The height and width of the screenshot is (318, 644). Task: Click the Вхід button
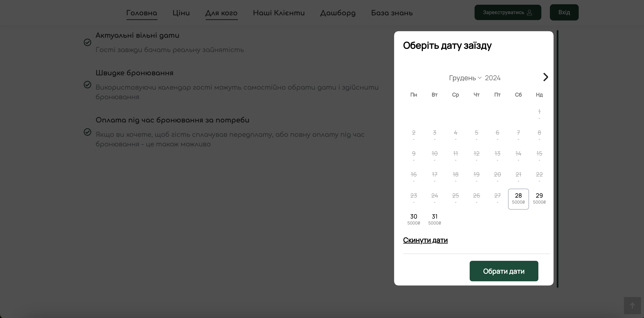click(x=564, y=12)
